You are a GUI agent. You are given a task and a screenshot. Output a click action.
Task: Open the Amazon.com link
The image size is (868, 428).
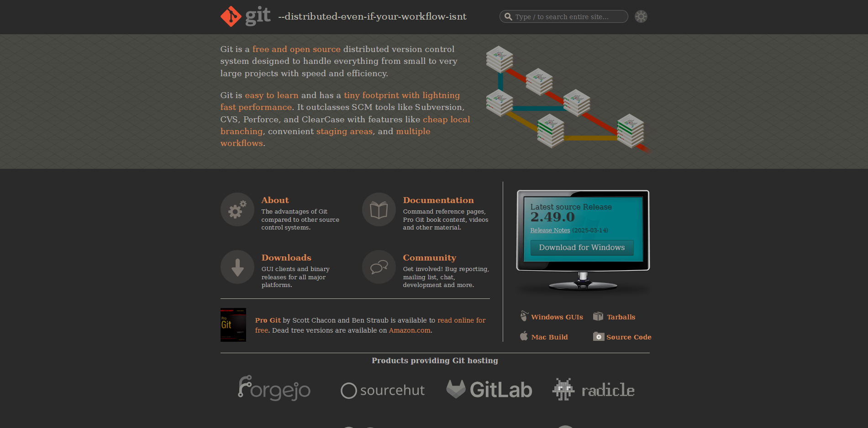(410, 330)
